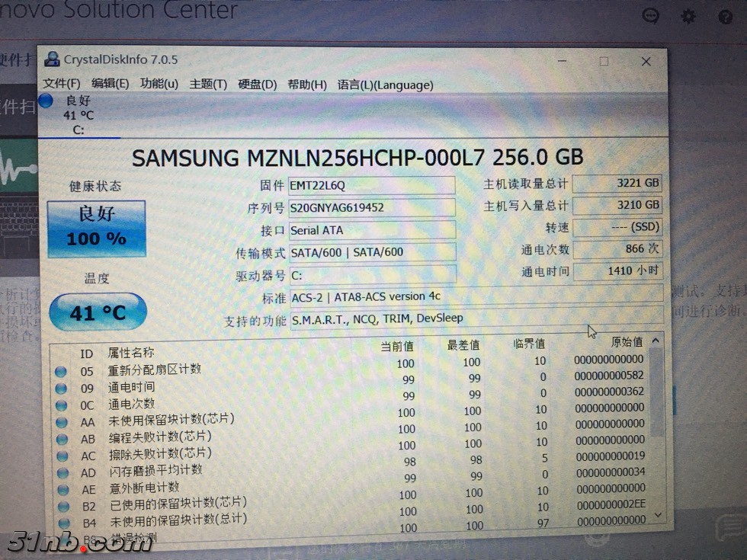This screenshot has width=747, height=560.
Task: Click the attribute list scrollbar thumb
Action: click(657, 392)
